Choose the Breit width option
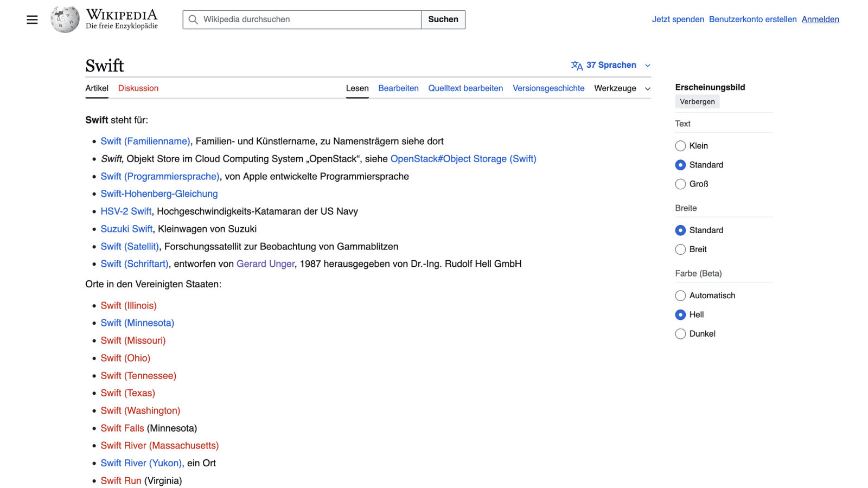 tap(680, 249)
